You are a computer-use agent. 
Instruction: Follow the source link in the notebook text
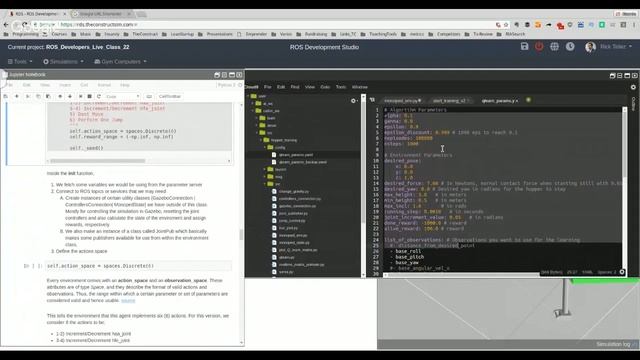point(128,301)
